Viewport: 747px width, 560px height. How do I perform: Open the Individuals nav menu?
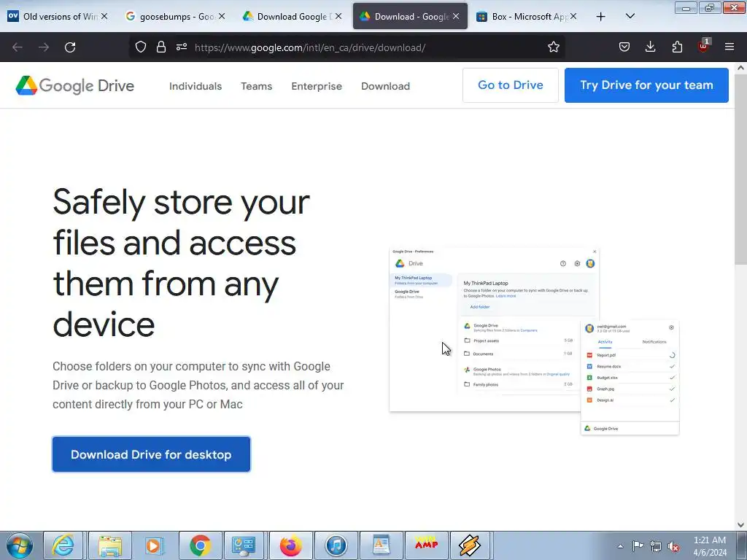[196, 86]
